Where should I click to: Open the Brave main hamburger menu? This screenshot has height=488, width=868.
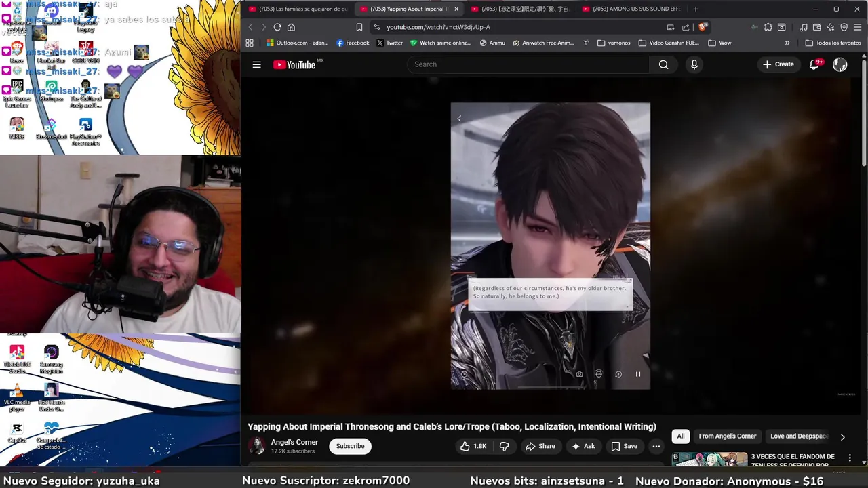(x=858, y=27)
